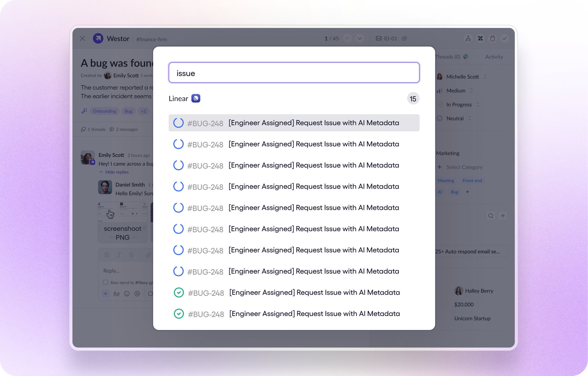This screenshot has width=588, height=376.
Task: Apply italic formatting in the reply editor
Action: (119, 255)
